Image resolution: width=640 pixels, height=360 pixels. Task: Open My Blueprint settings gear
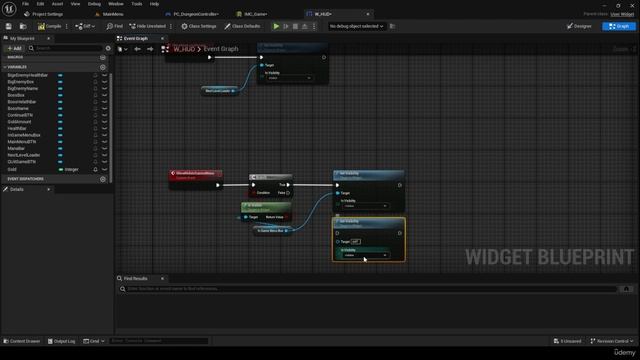click(x=108, y=48)
